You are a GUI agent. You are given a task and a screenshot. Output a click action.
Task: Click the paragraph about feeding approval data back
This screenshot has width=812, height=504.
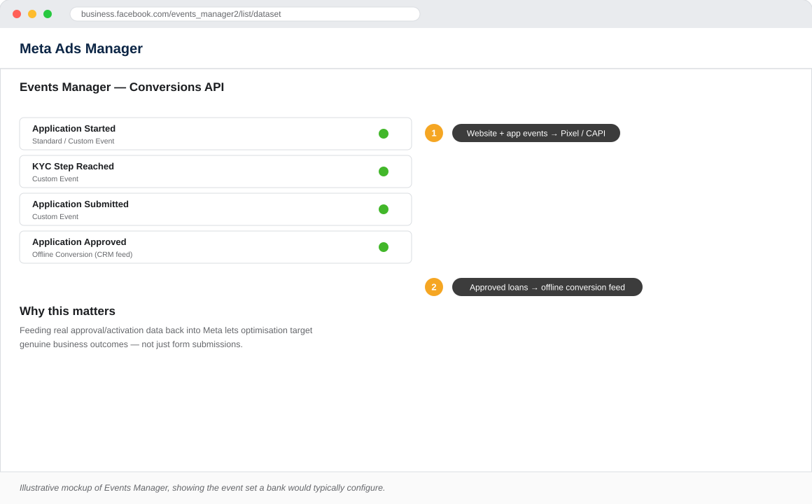166,337
